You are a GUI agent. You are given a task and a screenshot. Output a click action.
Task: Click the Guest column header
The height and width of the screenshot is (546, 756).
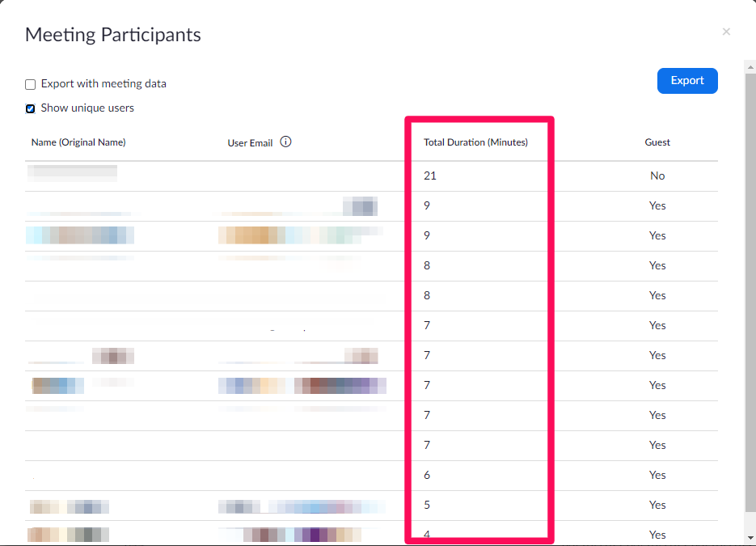click(657, 142)
